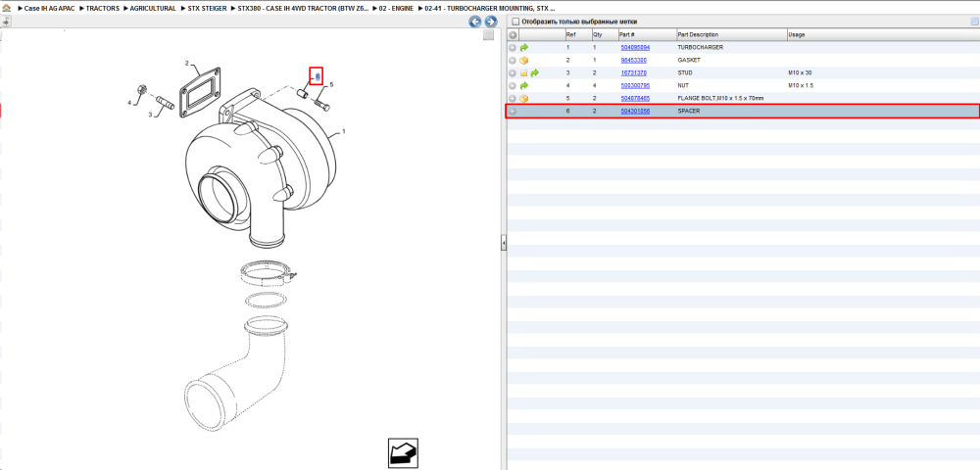The width and height of the screenshot is (980, 470).
Task: Select callout 5 near flange bolt
Action: pos(332,84)
